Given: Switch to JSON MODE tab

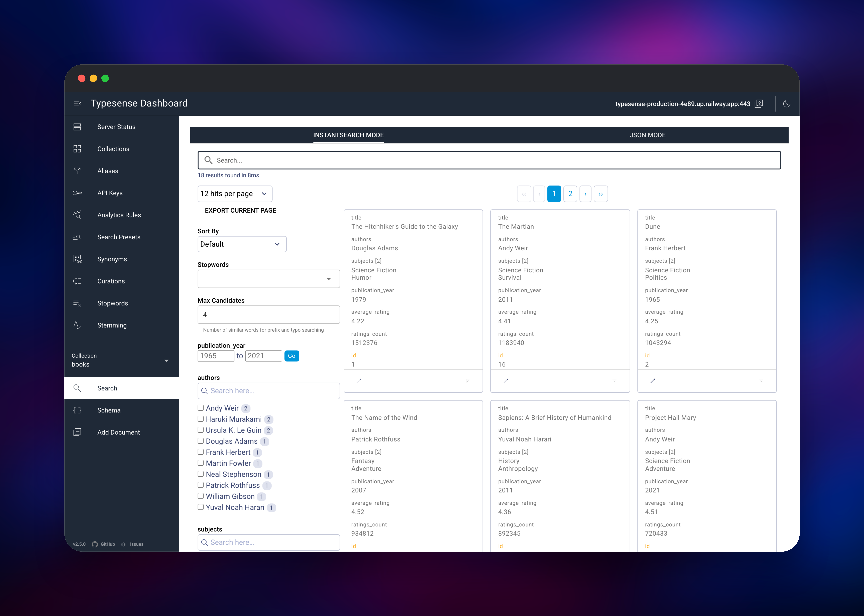Looking at the screenshot, I should (648, 135).
